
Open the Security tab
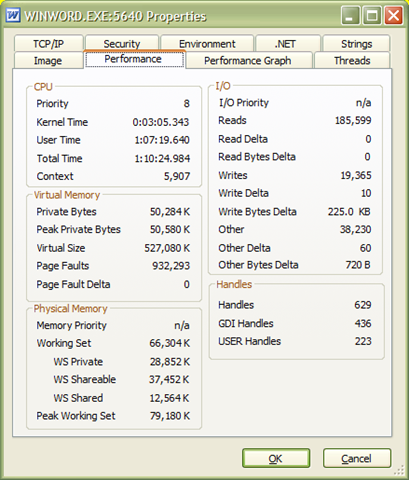122,43
